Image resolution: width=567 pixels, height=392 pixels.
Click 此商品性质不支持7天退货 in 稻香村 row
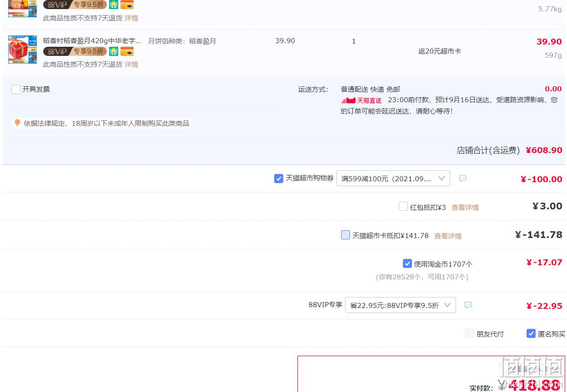pos(83,65)
